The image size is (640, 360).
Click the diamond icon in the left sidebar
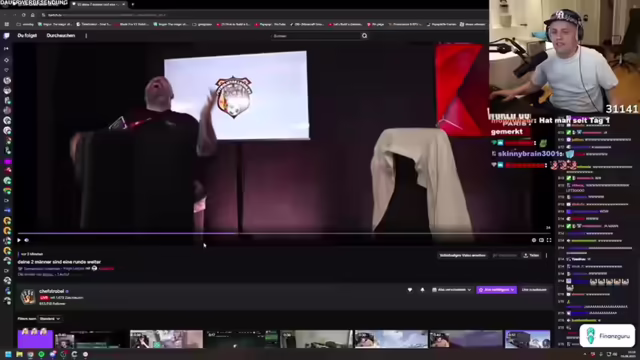pyautogui.click(x=6, y=60)
